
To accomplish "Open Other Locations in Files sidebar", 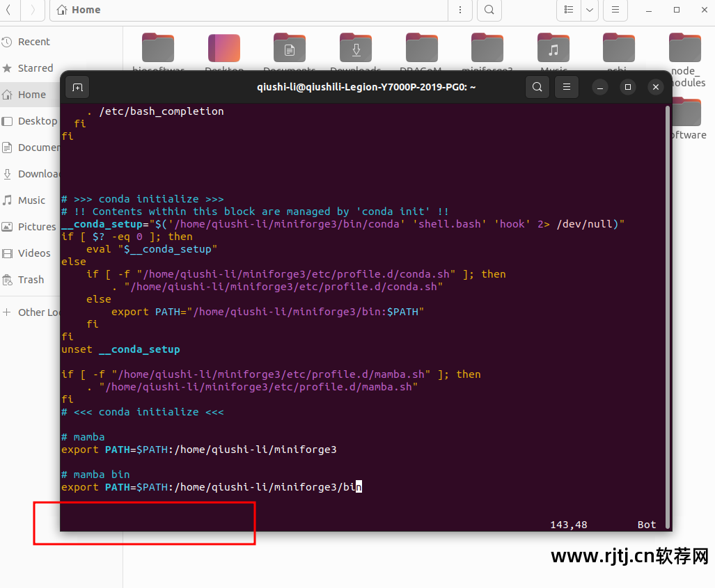I will pyautogui.click(x=30, y=312).
